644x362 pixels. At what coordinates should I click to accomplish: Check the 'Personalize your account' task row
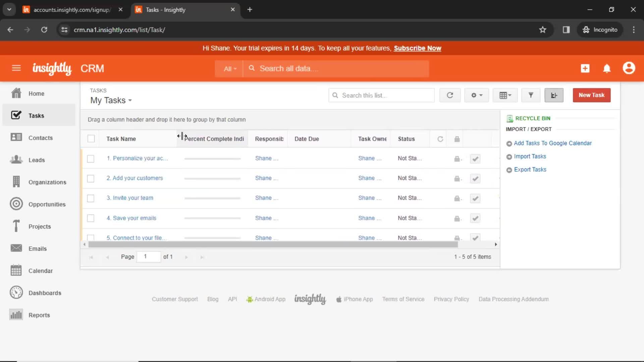tap(91, 159)
